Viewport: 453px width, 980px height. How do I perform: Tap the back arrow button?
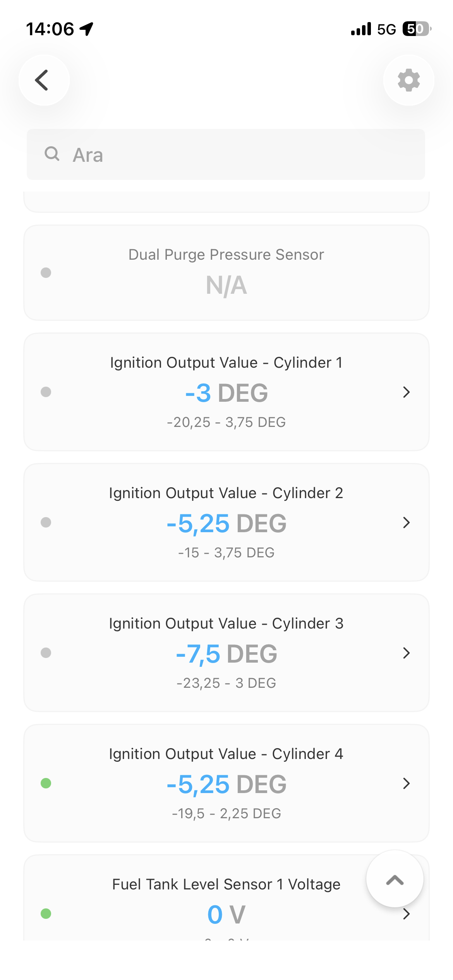pyautogui.click(x=44, y=80)
